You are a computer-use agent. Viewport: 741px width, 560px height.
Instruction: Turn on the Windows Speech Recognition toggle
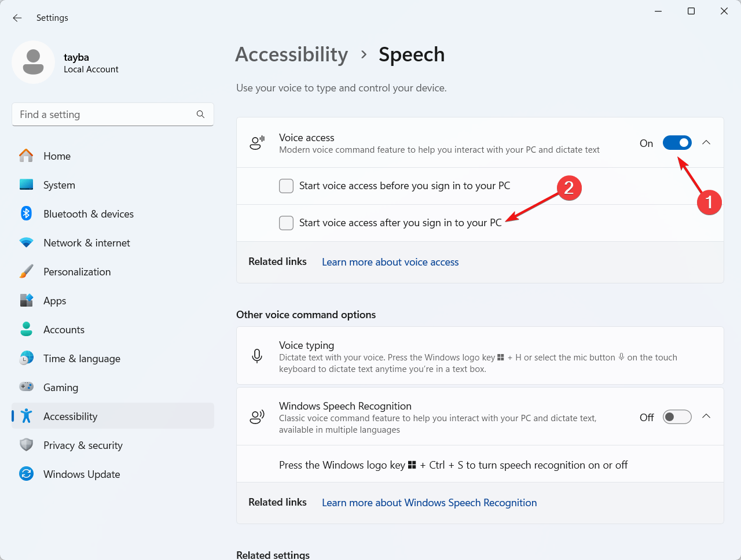tap(677, 417)
